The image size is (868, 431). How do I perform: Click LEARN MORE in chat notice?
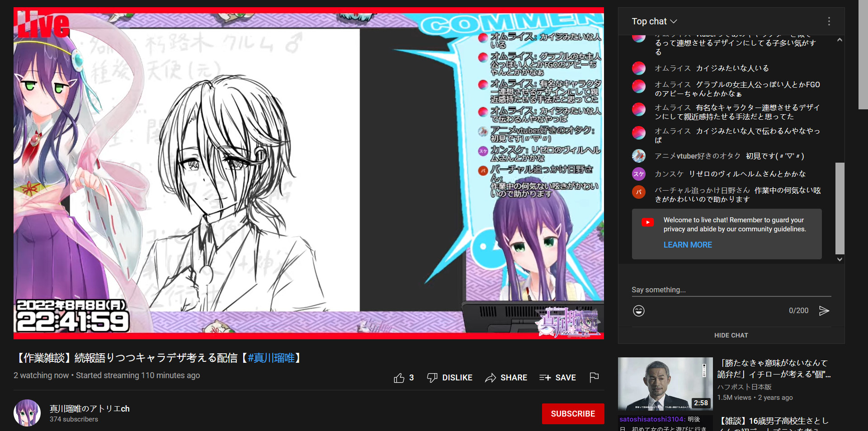(x=687, y=245)
